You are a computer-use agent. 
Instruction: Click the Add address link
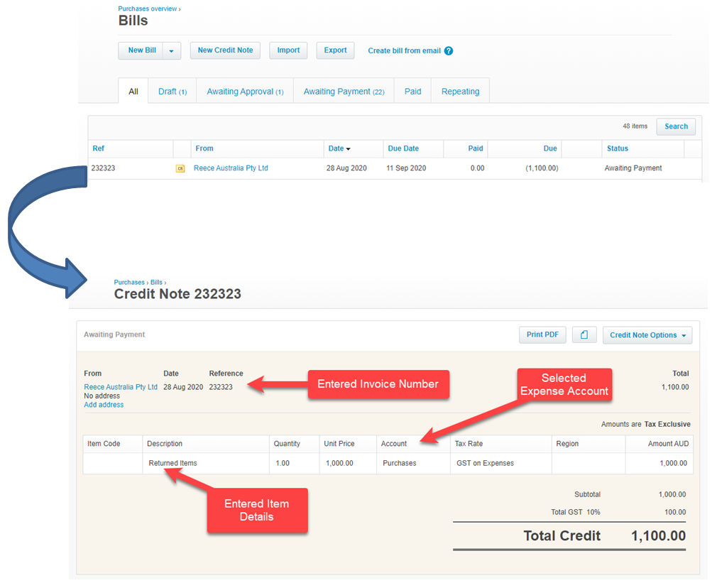coord(104,405)
